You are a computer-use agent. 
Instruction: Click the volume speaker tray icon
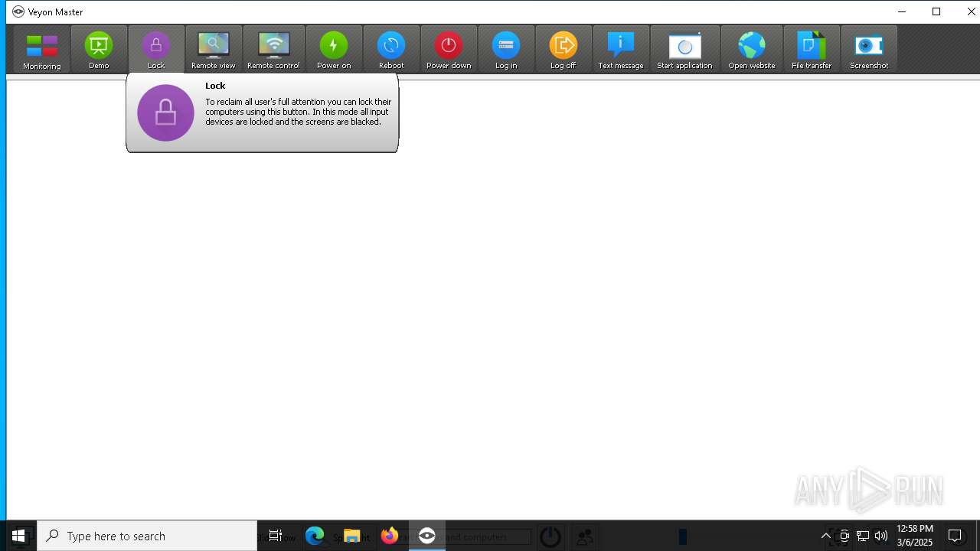tap(881, 536)
